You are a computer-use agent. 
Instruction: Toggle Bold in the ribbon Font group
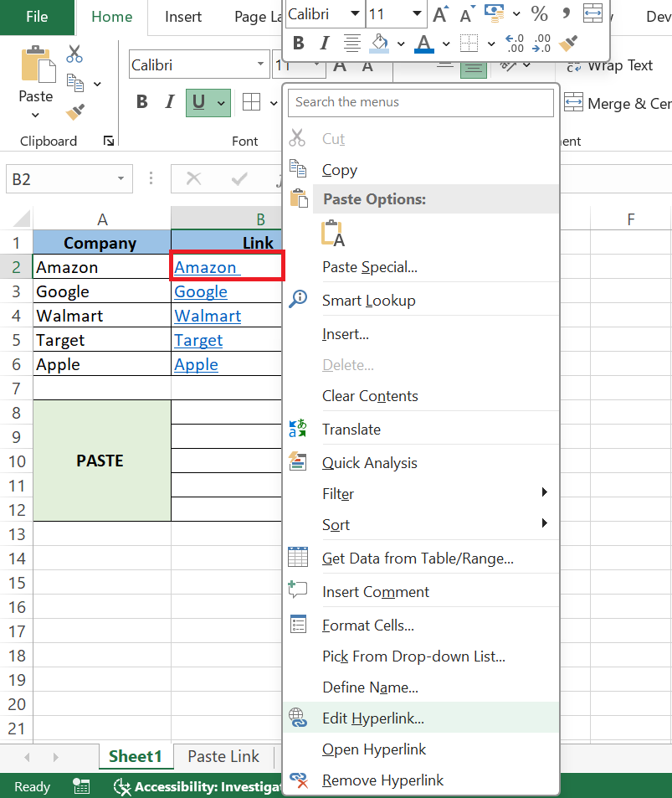pyautogui.click(x=142, y=102)
